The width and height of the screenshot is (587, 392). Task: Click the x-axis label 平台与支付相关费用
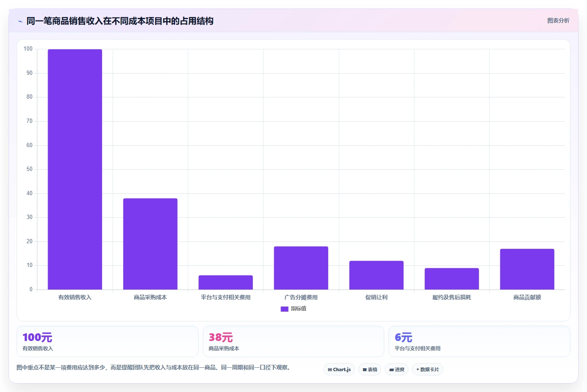pos(226,297)
